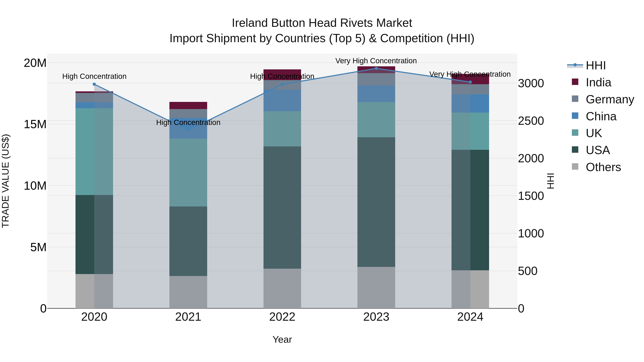Screen dimensions: 644x362
Task: Click the rotated HHI axis title
Action: click(x=550, y=181)
